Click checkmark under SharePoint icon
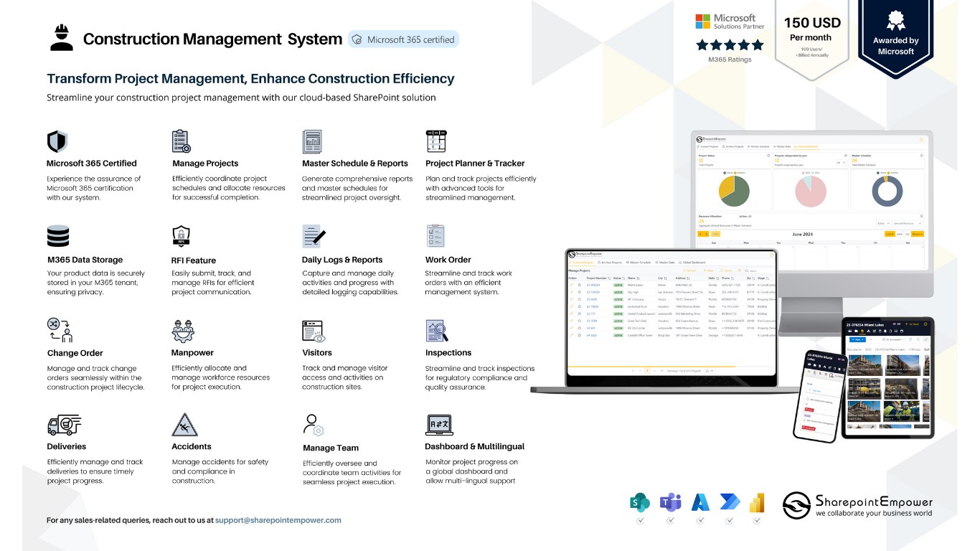This screenshot has height=551, width=980. pyautogui.click(x=639, y=521)
